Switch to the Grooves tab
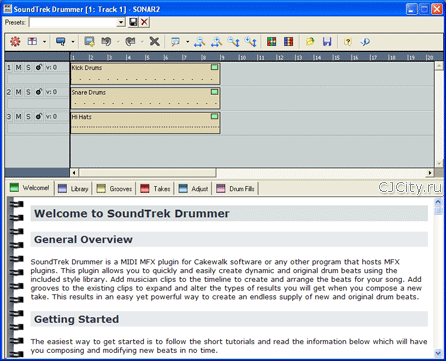Viewport: 446px width, 361px height. point(114,189)
